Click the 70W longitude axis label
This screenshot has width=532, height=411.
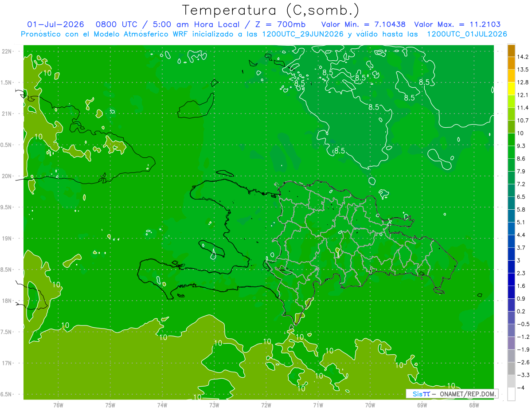370,405
